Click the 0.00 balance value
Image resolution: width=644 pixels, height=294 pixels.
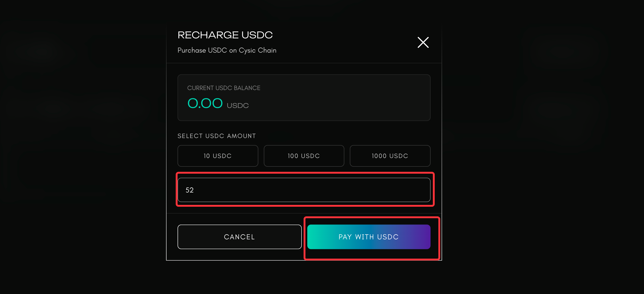coord(205,103)
